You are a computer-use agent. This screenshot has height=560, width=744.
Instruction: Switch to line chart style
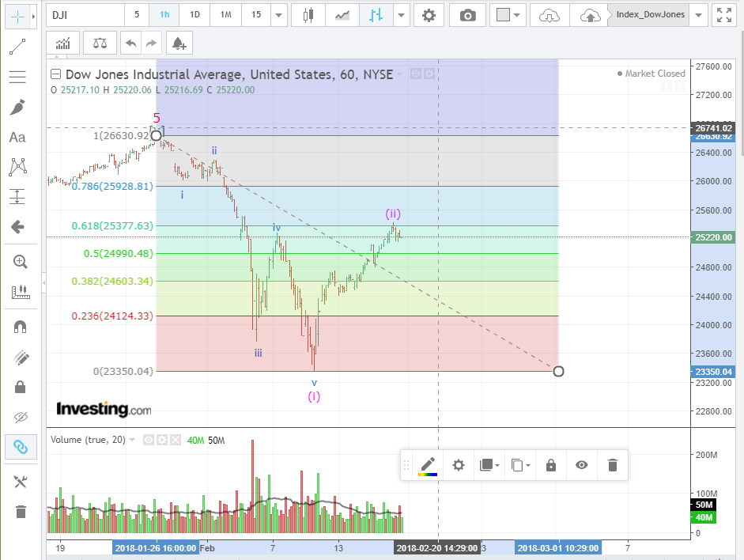click(x=342, y=15)
